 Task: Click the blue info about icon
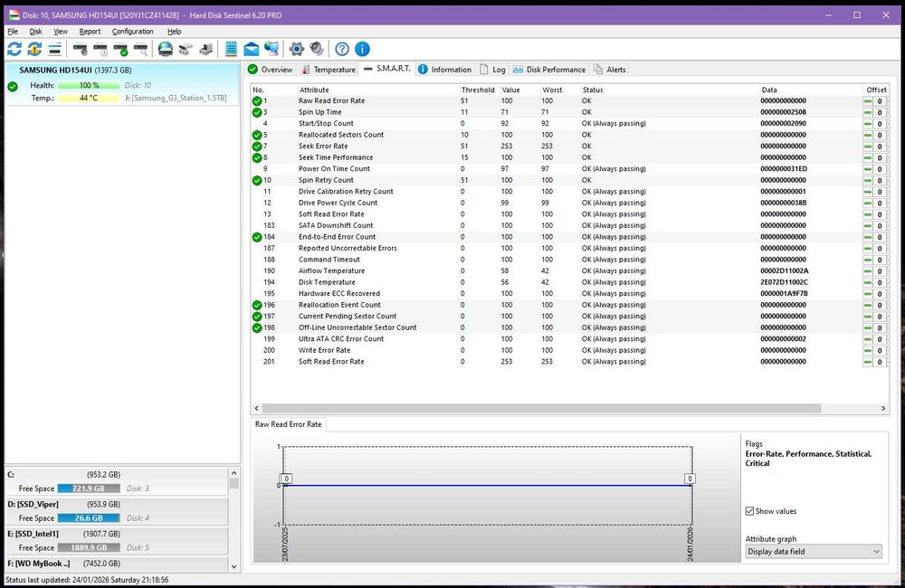(362, 49)
